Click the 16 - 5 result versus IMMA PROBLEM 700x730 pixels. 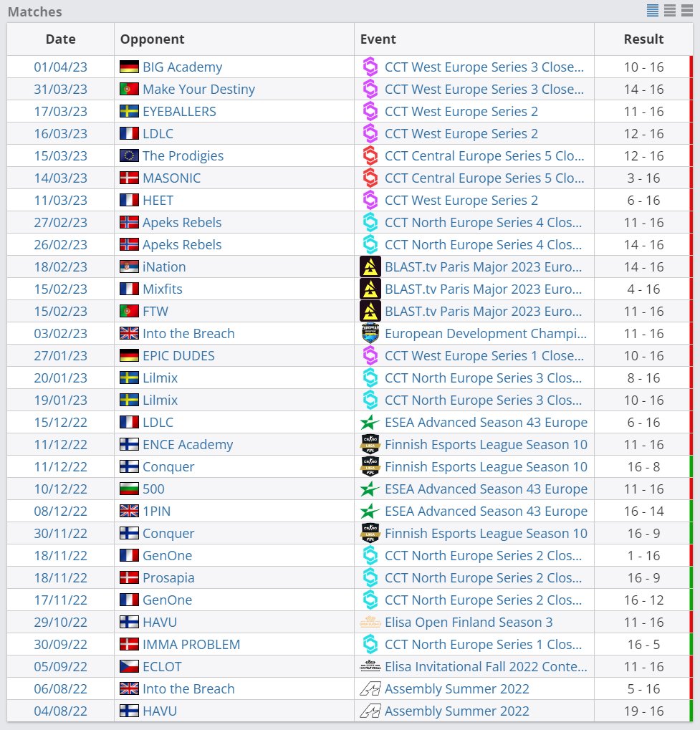tap(643, 644)
